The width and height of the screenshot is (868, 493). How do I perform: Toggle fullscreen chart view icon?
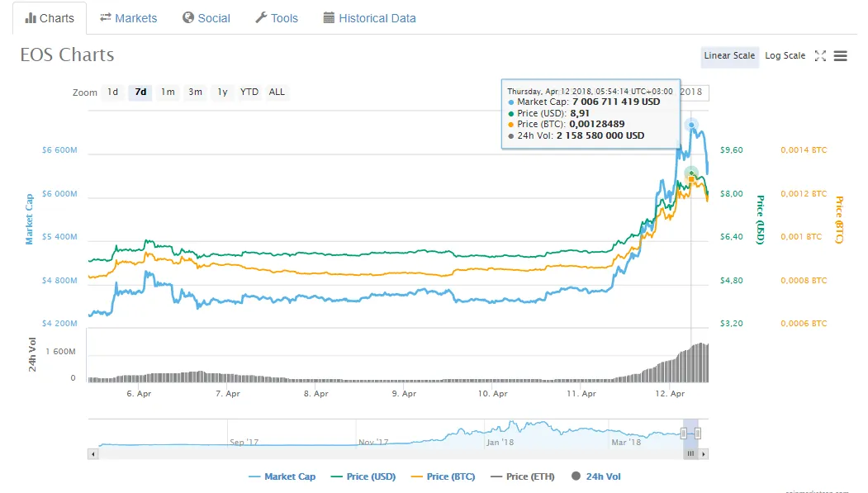820,56
